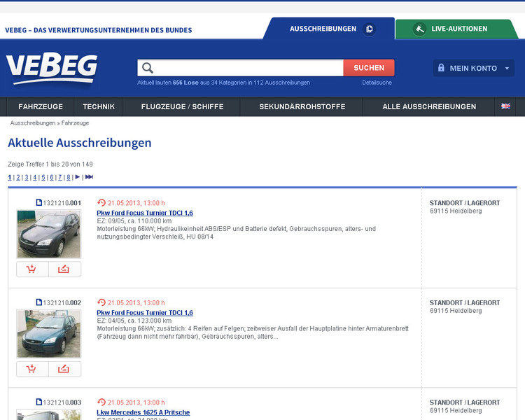Viewport: 525px width, 420px height.
Task: Go to results page 3
Action: coord(27,178)
